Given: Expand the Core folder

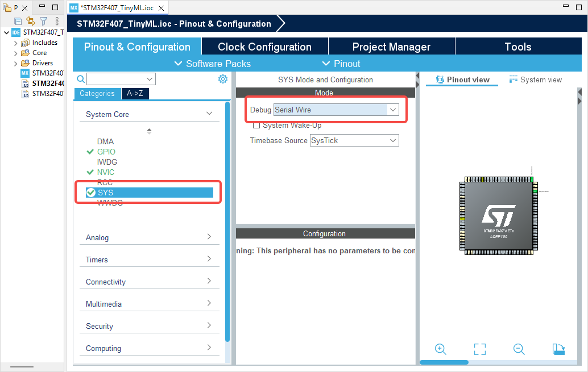Looking at the screenshot, I should pos(15,53).
